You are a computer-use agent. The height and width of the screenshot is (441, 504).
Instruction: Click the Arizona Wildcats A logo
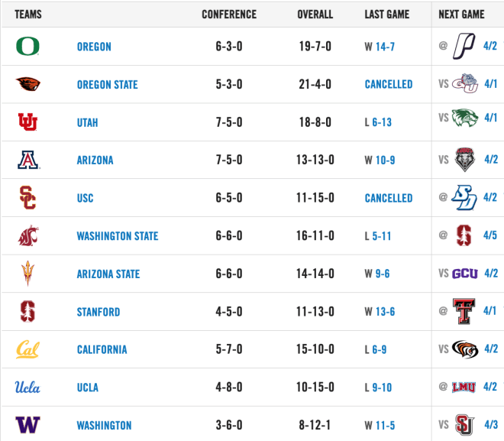[x=28, y=160]
